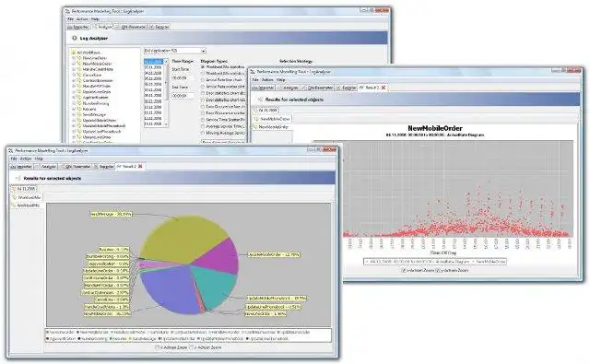
Task: Click Exporter tab icon in pie chart window
Action: [96, 167]
